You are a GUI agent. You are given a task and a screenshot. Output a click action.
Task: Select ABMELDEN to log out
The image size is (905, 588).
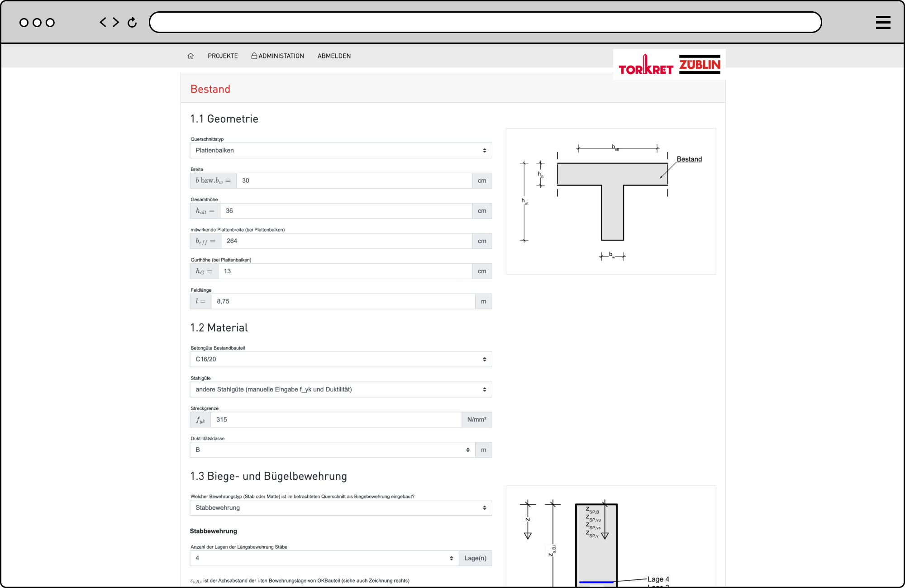point(334,56)
